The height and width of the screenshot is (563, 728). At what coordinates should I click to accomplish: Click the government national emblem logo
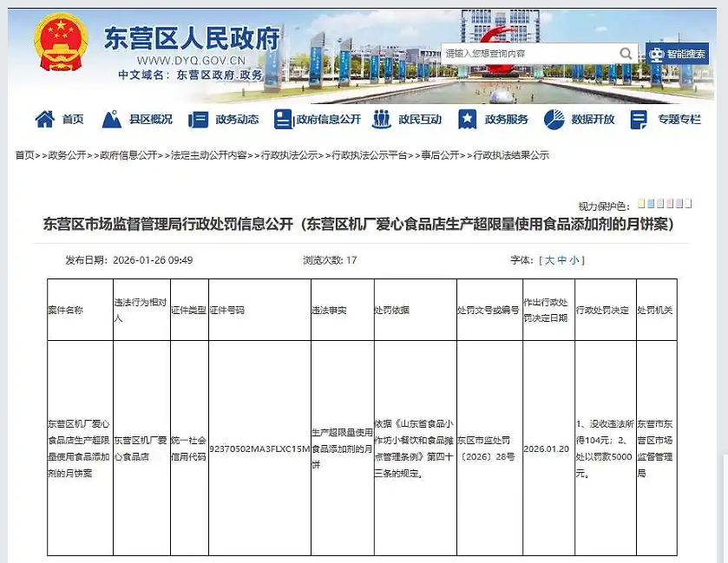61,43
